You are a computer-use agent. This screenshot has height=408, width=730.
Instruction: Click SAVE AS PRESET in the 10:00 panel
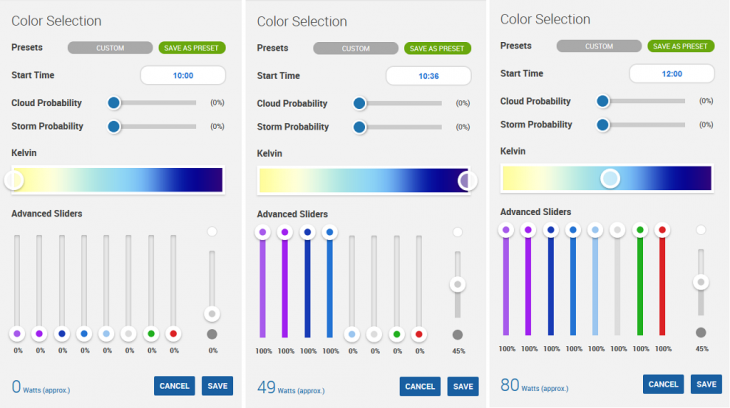[x=192, y=47]
